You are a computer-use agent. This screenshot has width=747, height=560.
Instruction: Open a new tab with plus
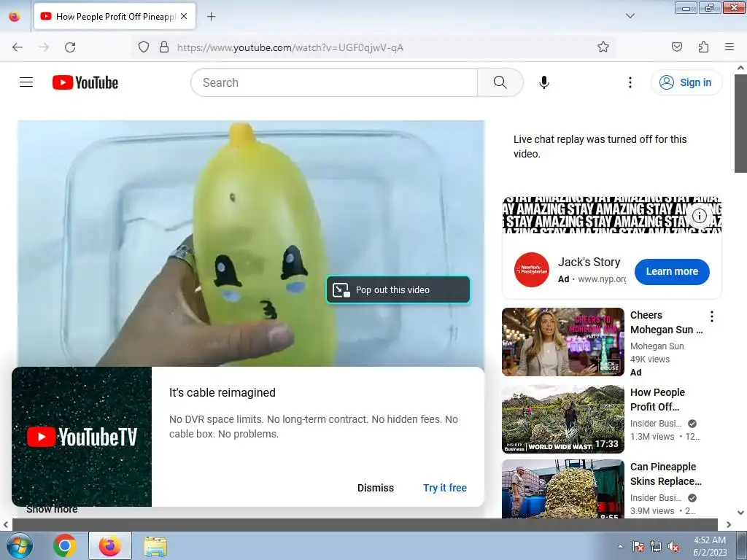pos(211,17)
